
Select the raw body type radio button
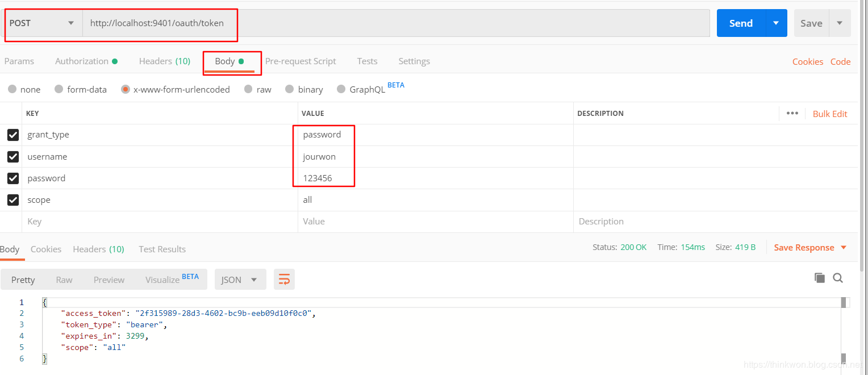[x=248, y=89]
